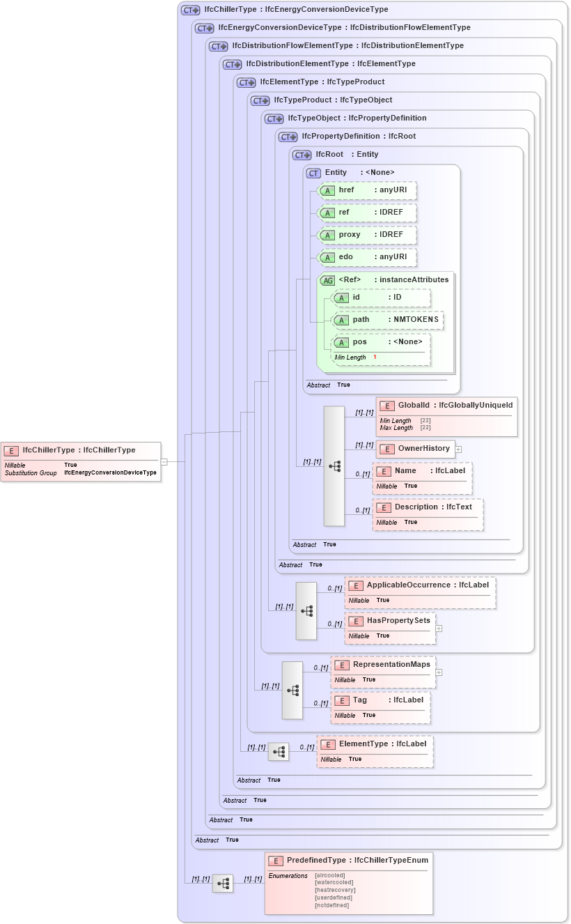Click the CT icon beside the Entity type
The width and height of the screenshot is (571, 924).
[x=313, y=173]
